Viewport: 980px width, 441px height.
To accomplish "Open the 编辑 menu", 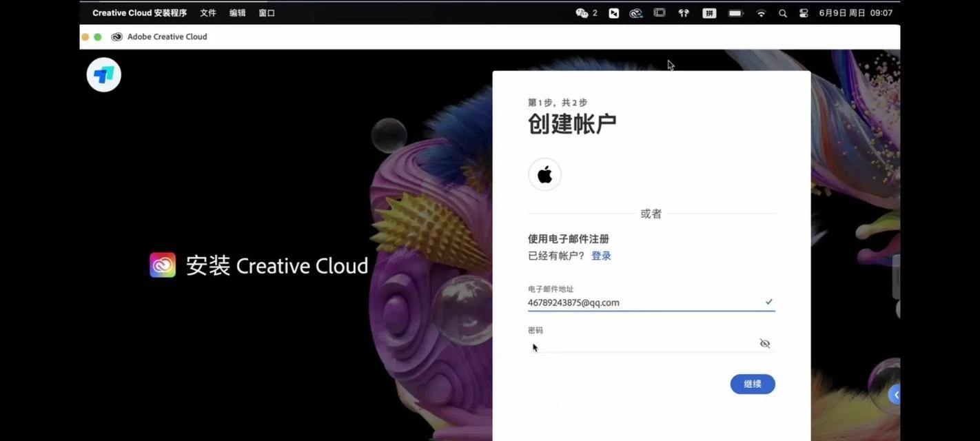I will (238, 13).
